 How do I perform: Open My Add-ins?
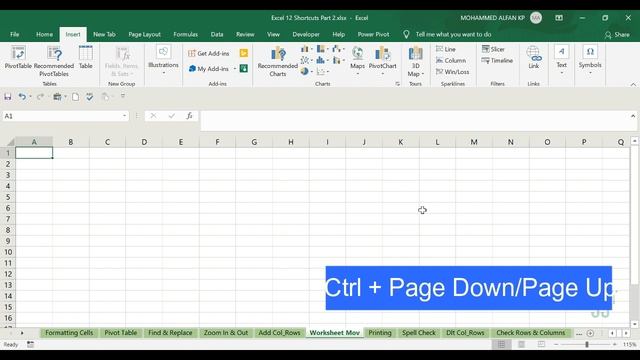point(209,69)
